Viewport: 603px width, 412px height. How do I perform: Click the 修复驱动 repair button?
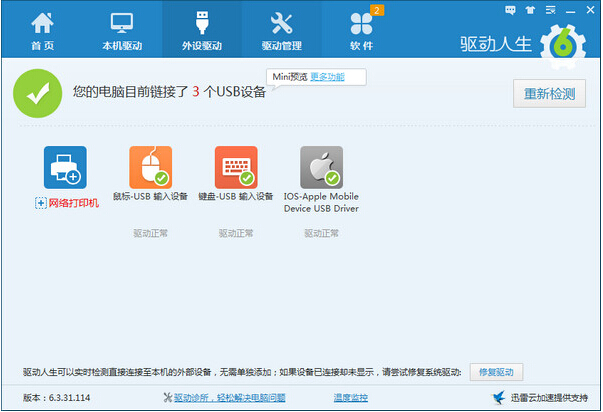(x=496, y=372)
